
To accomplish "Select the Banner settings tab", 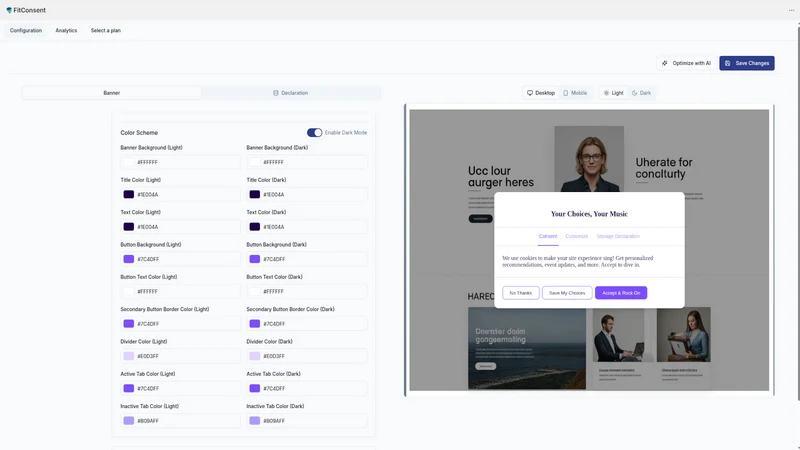I will tap(112, 93).
